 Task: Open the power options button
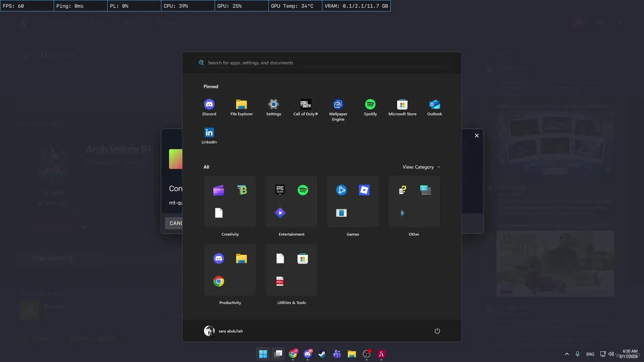tap(437, 331)
